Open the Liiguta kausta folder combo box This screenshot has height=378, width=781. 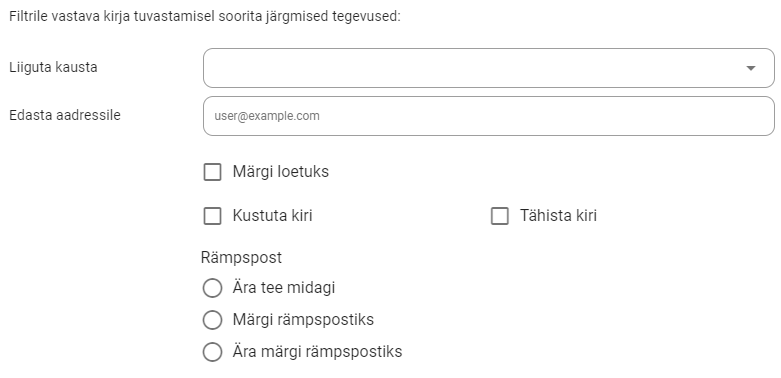click(x=489, y=68)
